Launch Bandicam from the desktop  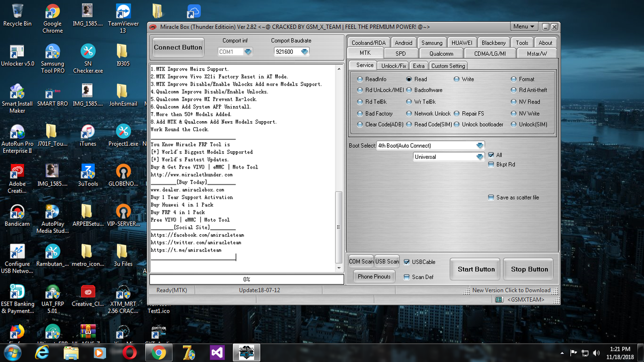pos(17,216)
